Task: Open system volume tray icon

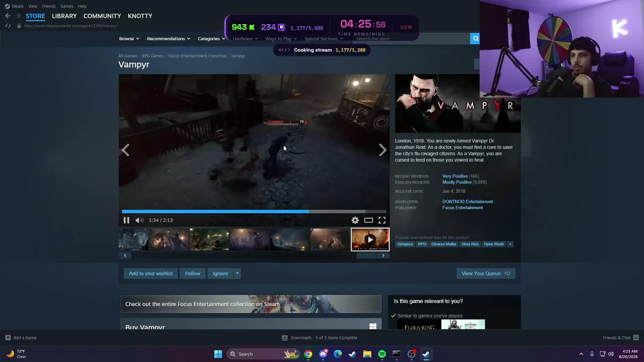Action: 611,354
